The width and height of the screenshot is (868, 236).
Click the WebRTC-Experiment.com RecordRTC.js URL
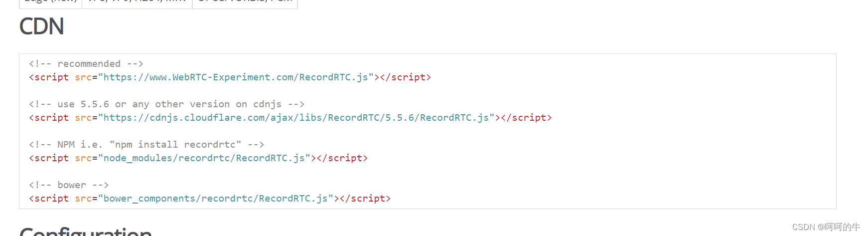(x=236, y=77)
